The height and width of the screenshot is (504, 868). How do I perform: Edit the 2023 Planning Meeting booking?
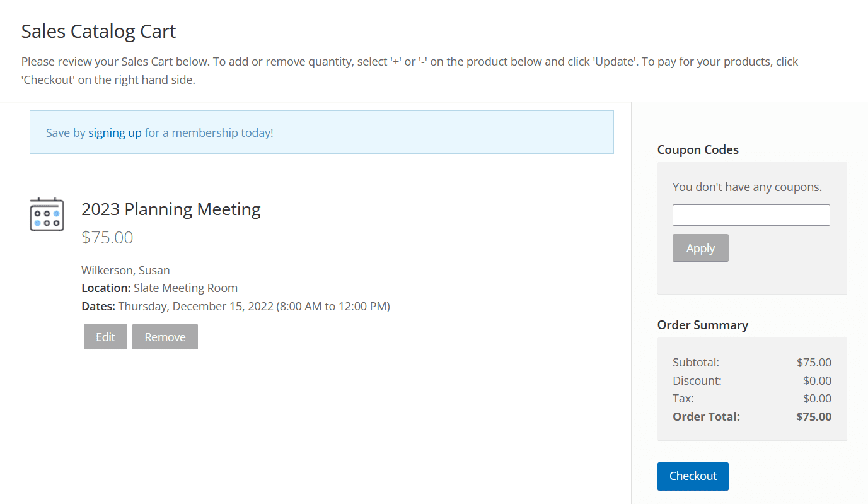pyautogui.click(x=105, y=336)
